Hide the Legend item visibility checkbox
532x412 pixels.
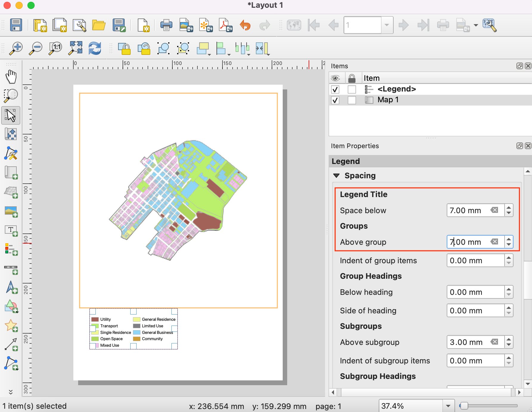click(x=335, y=89)
